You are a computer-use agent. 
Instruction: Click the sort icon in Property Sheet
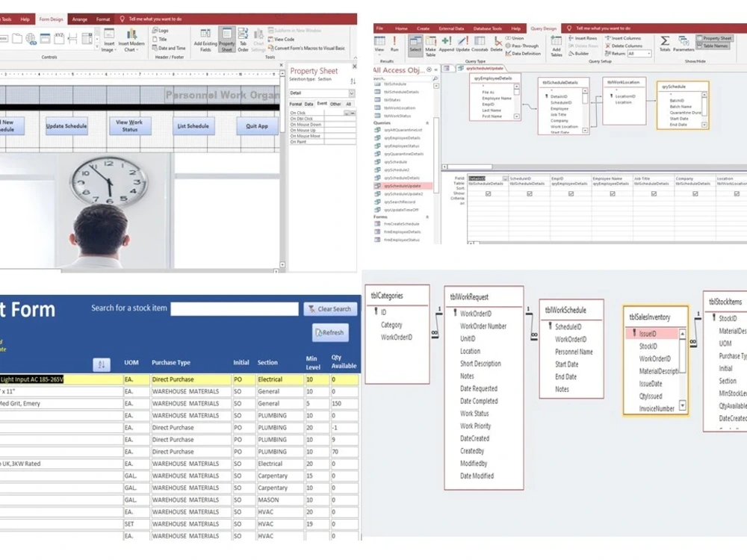353,81
